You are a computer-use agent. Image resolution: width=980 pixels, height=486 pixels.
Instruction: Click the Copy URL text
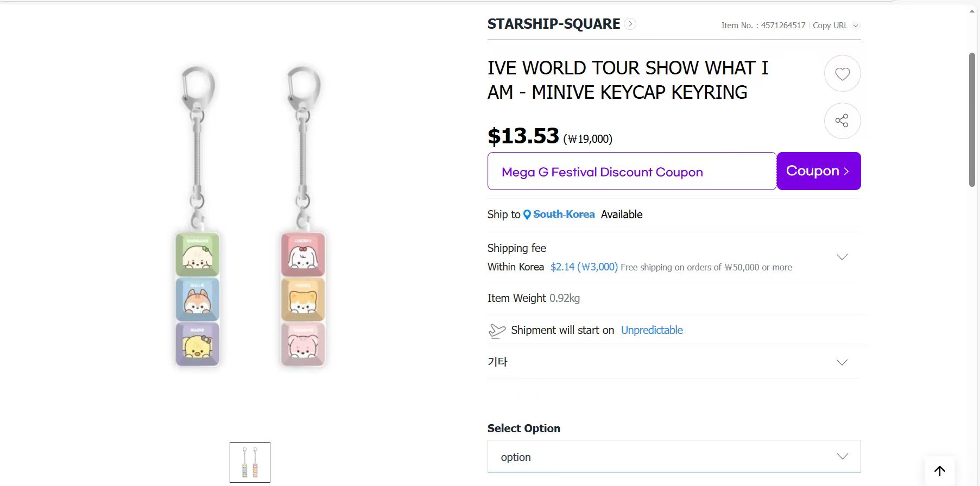(830, 26)
